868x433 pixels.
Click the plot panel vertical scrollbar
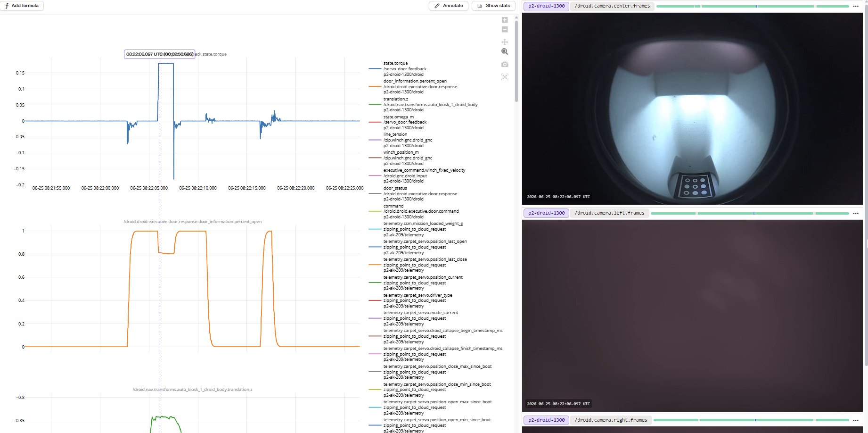click(x=516, y=61)
